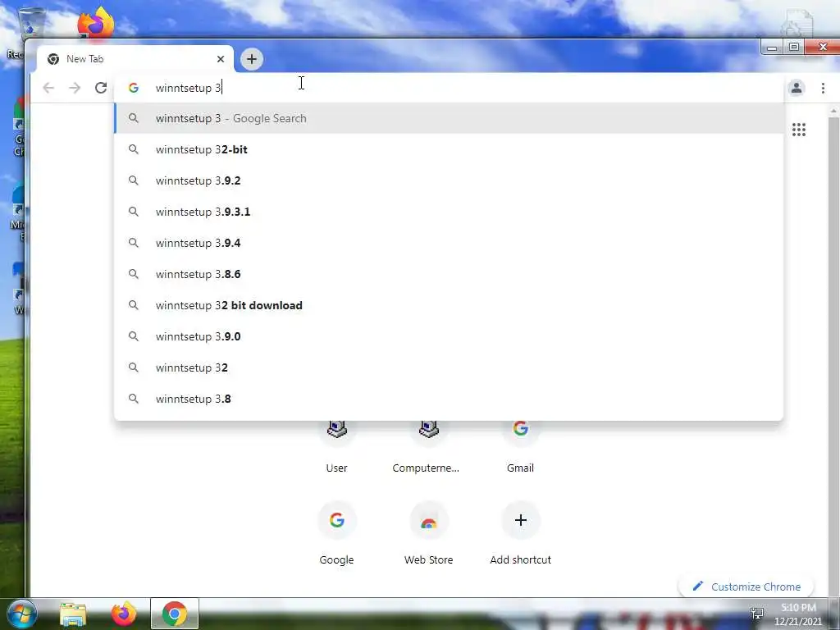Open Firefox from the taskbar
The image size is (840, 630).
[x=123, y=614]
